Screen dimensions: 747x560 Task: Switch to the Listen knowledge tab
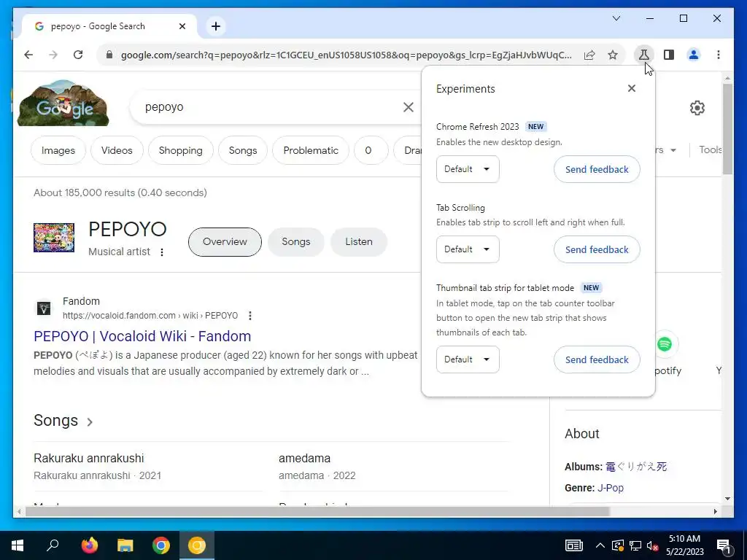359,242
